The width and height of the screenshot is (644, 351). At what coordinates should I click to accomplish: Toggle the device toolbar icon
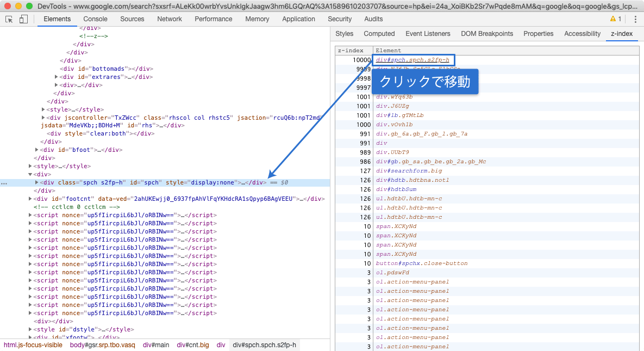click(x=23, y=20)
